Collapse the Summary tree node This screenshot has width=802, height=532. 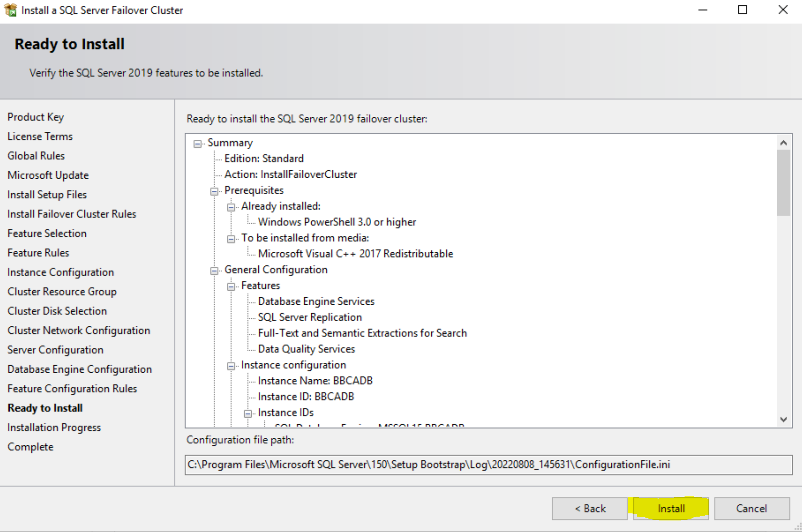pos(197,144)
